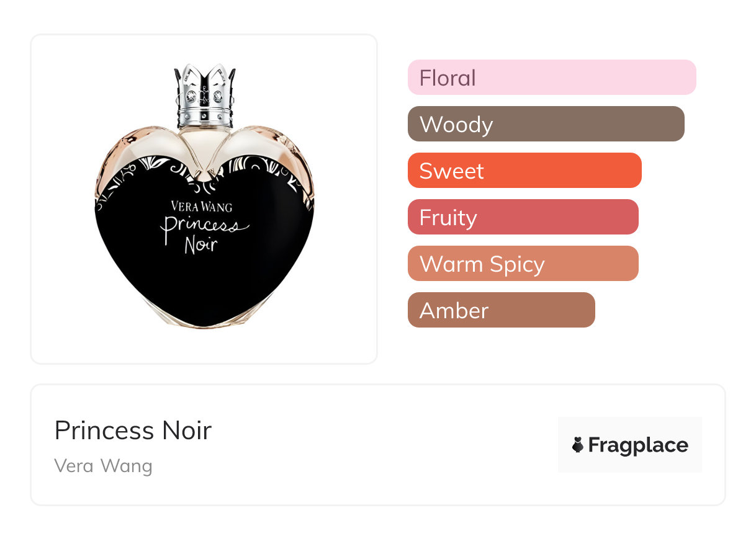This screenshot has height=536, width=756.
Task: Select the Woody accord bar
Action: [x=546, y=124]
